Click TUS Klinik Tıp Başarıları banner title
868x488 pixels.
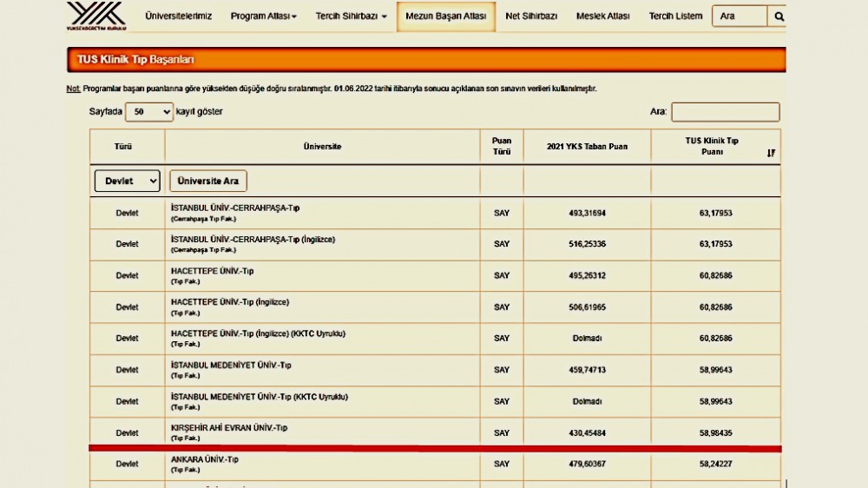[x=135, y=60]
